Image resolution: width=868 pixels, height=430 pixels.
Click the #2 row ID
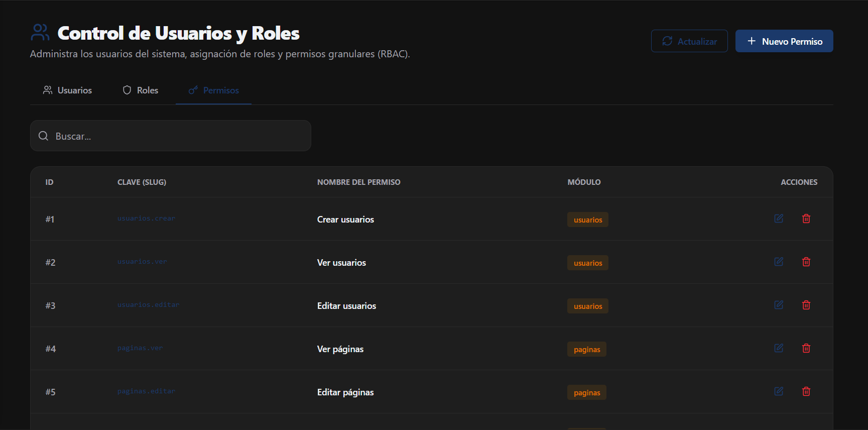pyautogui.click(x=50, y=262)
